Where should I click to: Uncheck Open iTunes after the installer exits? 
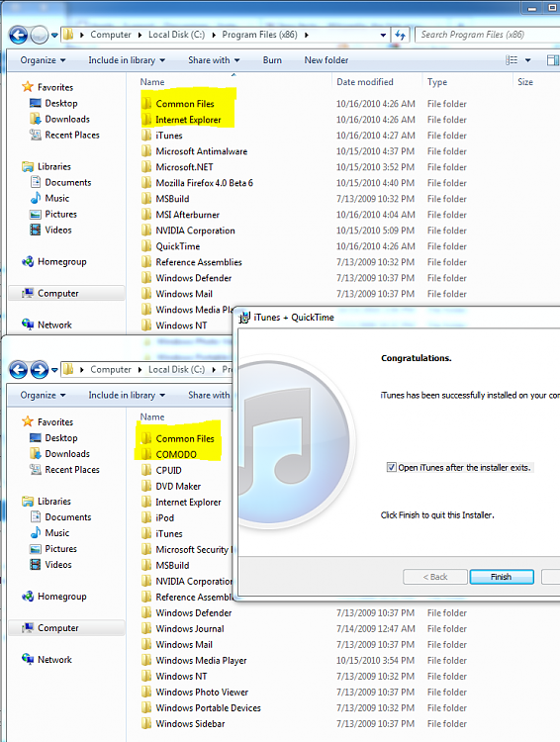click(392, 468)
